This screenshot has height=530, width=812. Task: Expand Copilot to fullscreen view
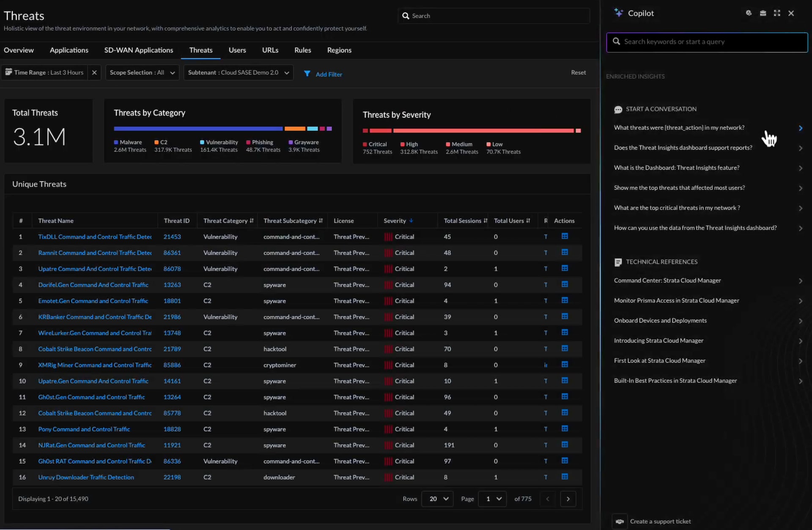coord(777,13)
